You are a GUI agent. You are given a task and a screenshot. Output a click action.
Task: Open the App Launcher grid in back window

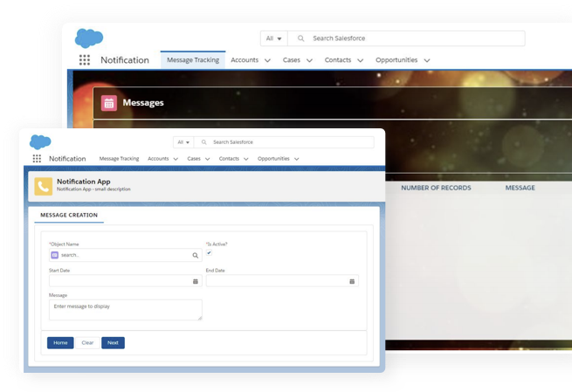point(85,60)
